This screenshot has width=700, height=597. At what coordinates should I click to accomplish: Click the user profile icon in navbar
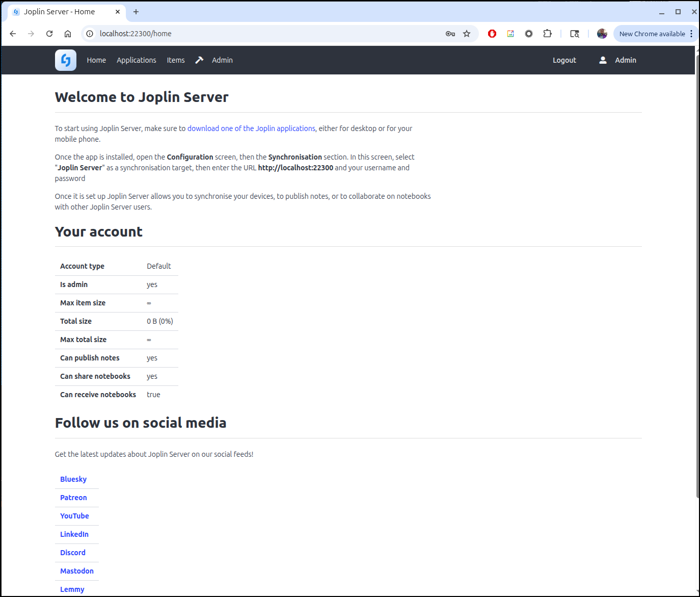pyautogui.click(x=603, y=60)
